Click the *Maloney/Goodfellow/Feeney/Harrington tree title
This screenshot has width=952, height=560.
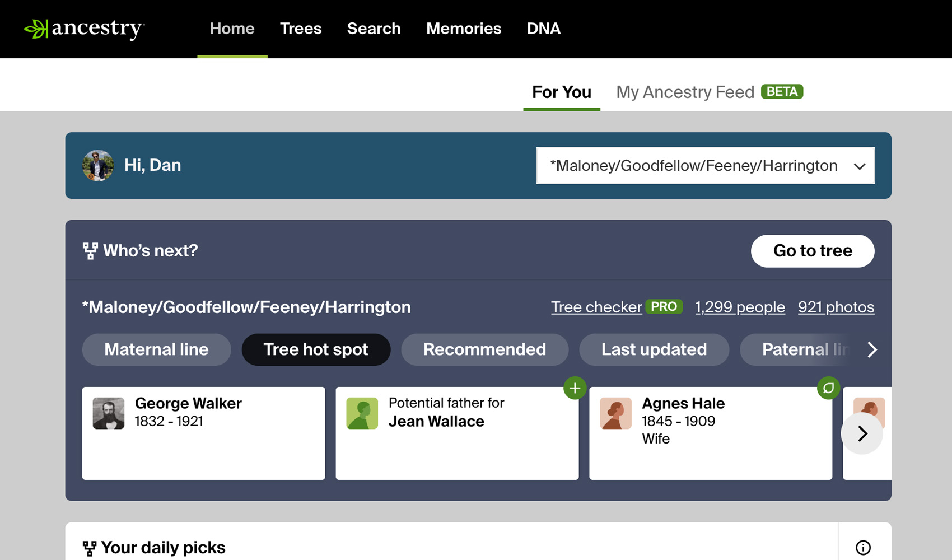246,307
